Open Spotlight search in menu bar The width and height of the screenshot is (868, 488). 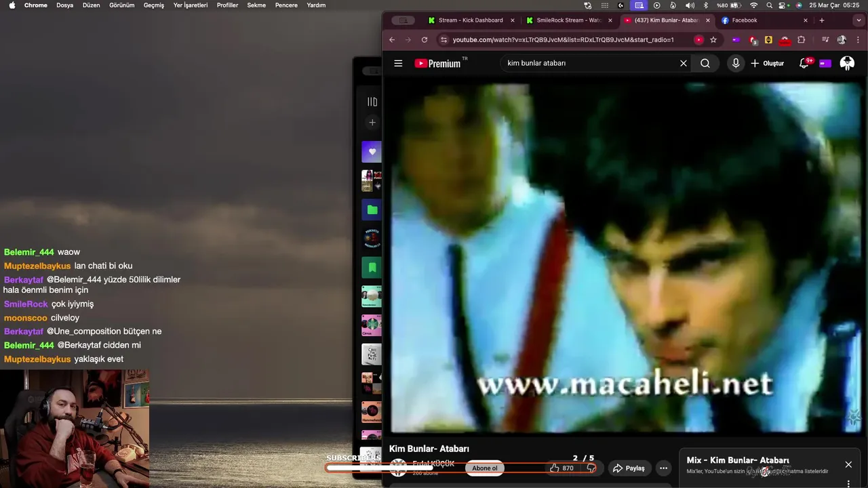point(769,5)
